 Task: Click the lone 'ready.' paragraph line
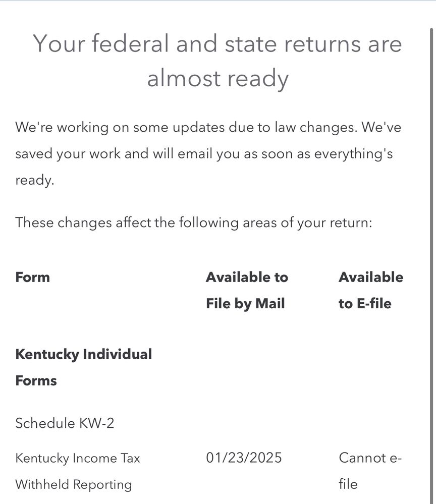coord(35,180)
